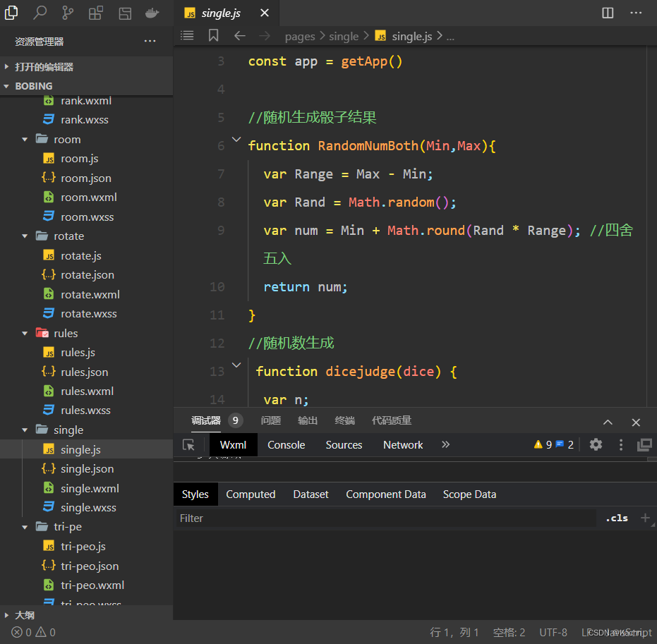The width and height of the screenshot is (657, 644).
Task: Click the bookmark icon in breadcrumb bar
Action: [x=213, y=36]
